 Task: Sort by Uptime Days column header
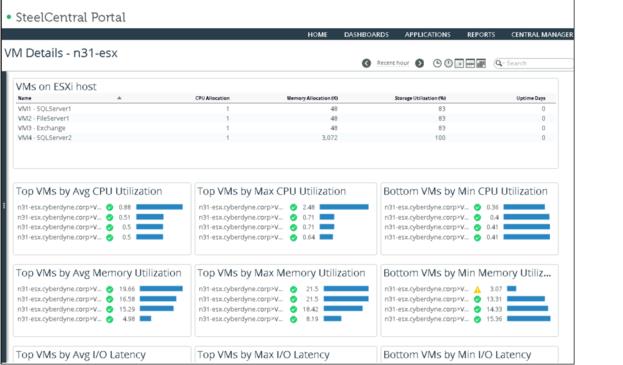pos(531,98)
